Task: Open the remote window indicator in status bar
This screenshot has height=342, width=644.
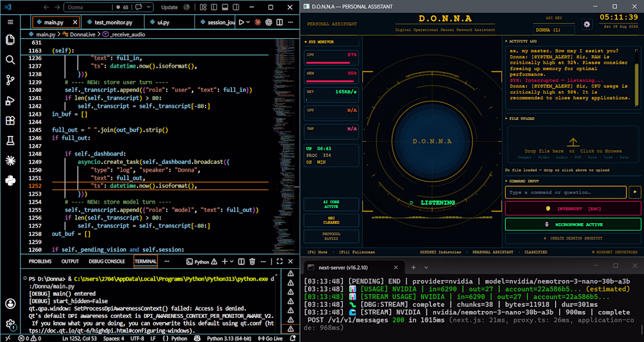Action: [8, 338]
